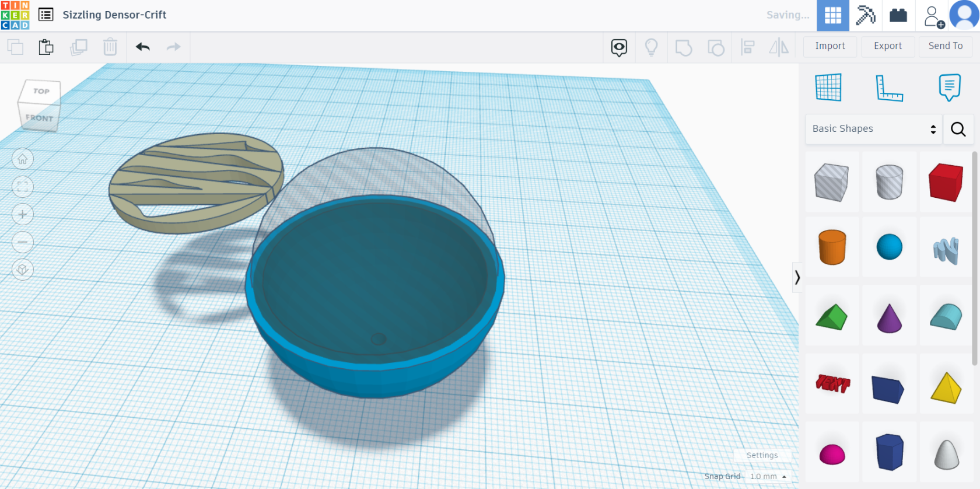Click FRONT face of view cube

click(x=38, y=117)
